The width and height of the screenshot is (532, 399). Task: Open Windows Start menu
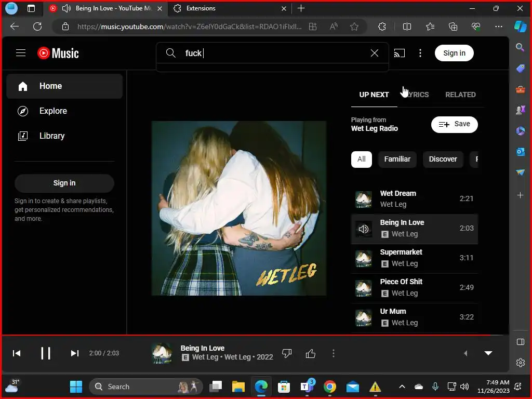pos(76,387)
